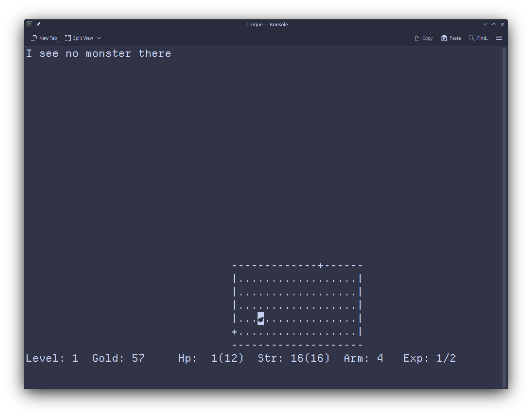Close the Konsole window
Image resolution: width=532 pixels, height=418 pixels.
click(502, 24)
